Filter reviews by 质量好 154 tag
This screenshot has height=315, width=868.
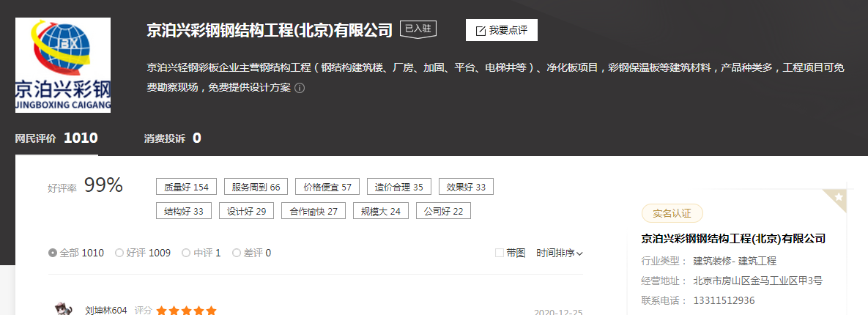click(186, 187)
